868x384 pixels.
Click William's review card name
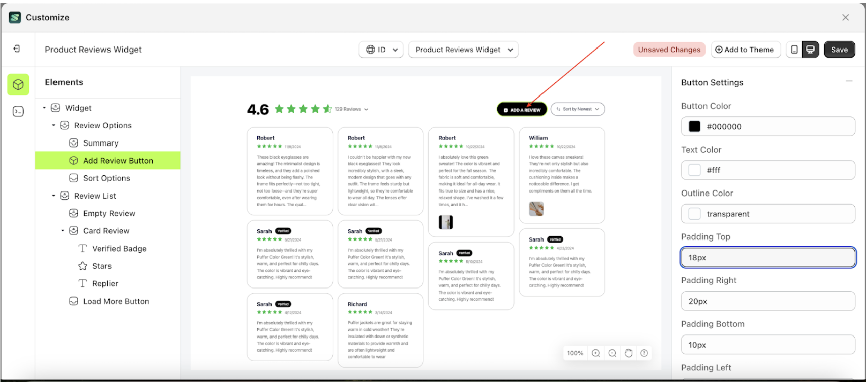click(x=538, y=138)
